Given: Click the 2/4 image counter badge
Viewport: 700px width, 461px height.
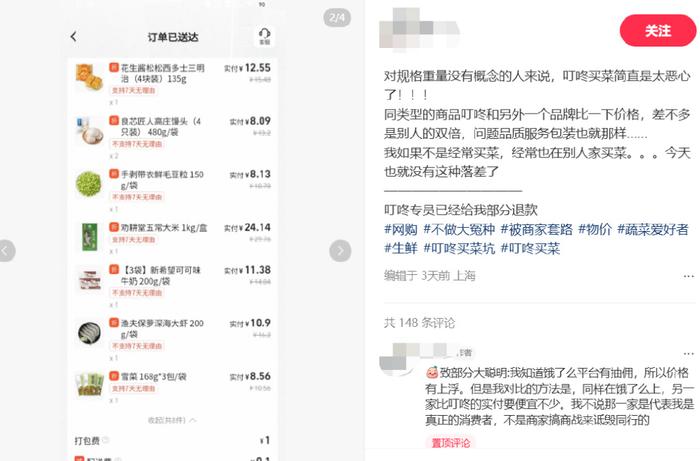Looking at the screenshot, I should point(337,18).
